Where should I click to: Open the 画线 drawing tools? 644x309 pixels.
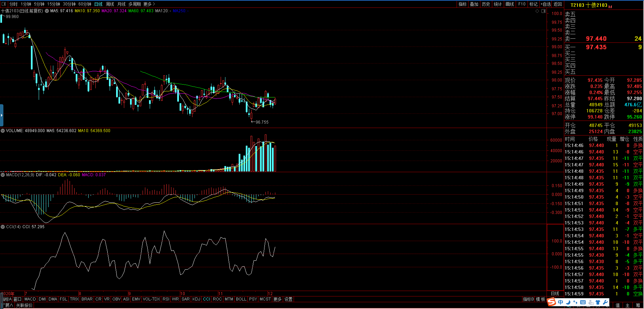click(x=510, y=4)
